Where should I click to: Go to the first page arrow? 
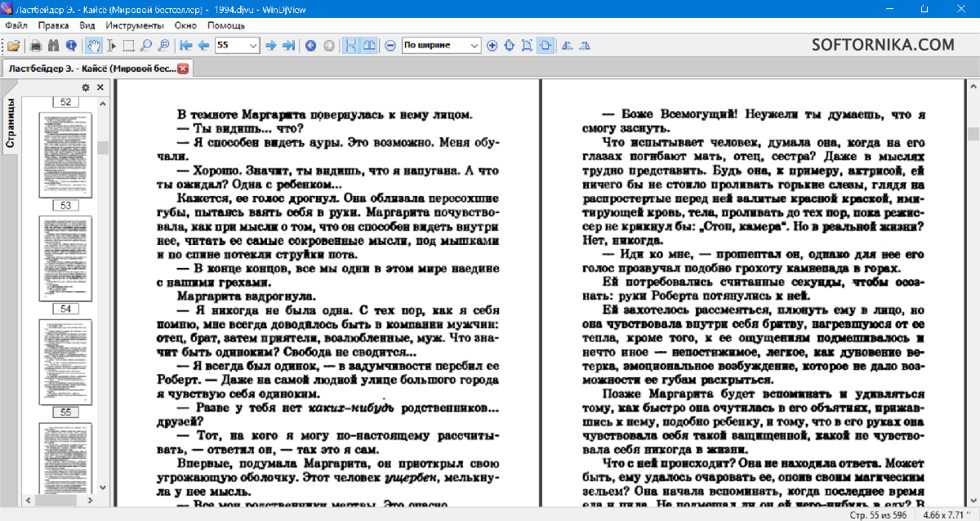pos(186,46)
